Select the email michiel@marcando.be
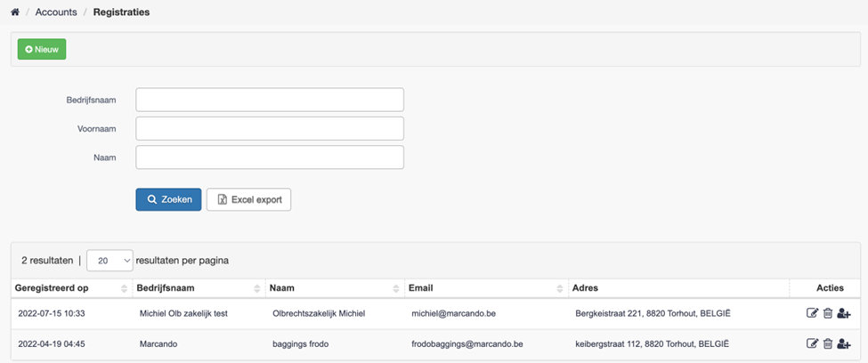Viewport: 868px width, 363px height. (453, 314)
